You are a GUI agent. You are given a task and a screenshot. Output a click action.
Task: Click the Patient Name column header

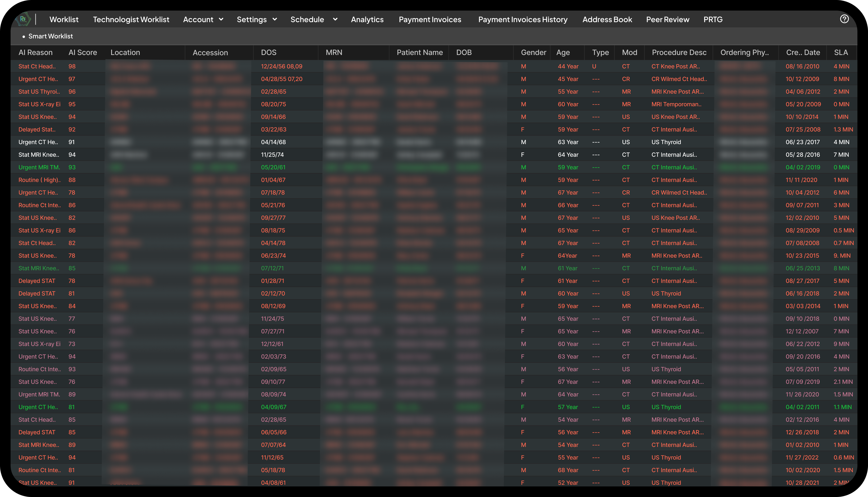pos(419,53)
